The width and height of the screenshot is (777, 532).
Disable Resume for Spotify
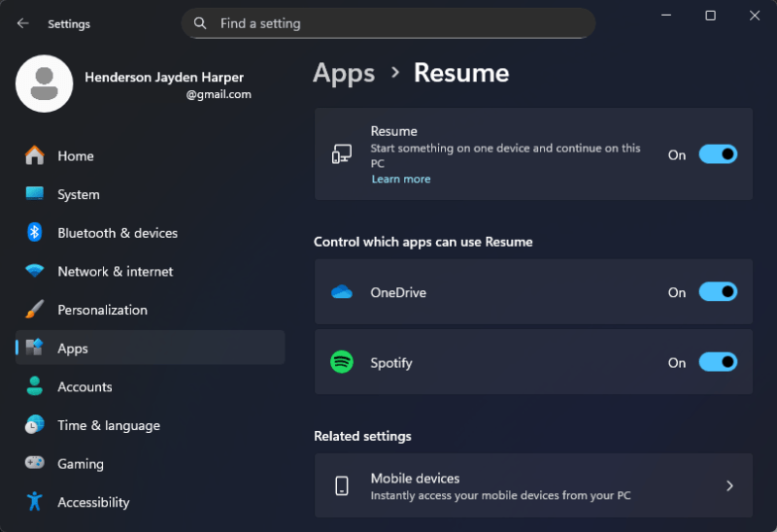coord(718,362)
